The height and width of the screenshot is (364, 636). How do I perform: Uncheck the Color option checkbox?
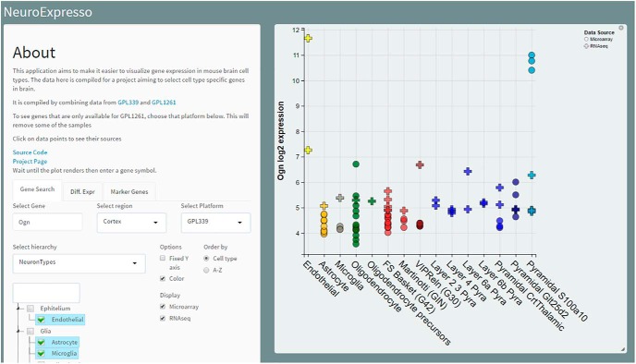(x=163, y=278)
